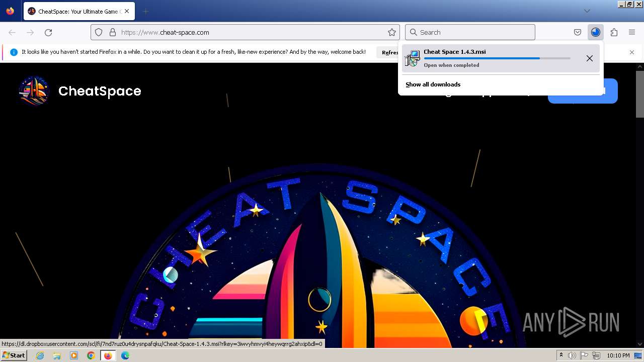The width and height of the screenshot is (644, 362).
Task: Click the download progress bar
Action: coord(497,58)
